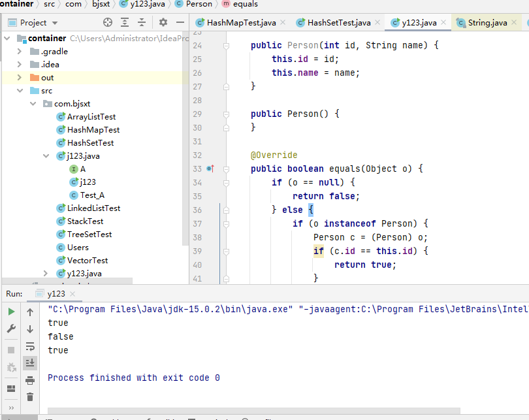Select Users class in project tree
This screenshot has width=529, height=420.
pyautogui.click(x=72, y=248)
